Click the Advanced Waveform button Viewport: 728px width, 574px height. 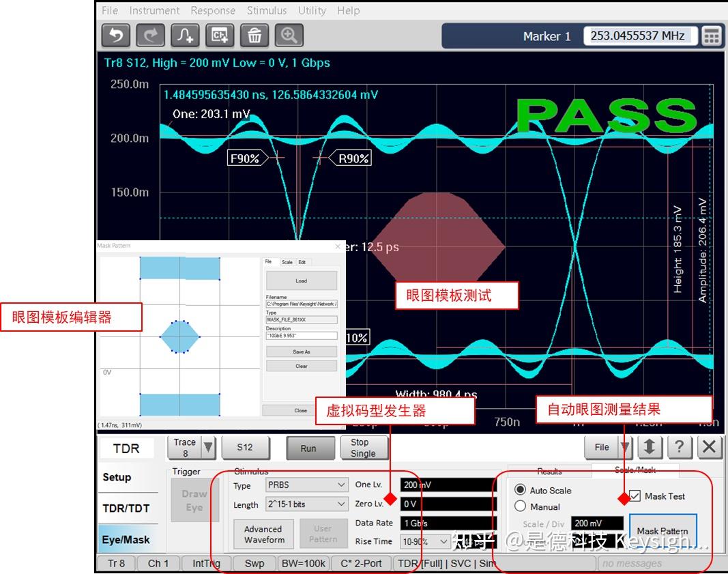coord(263,534)
